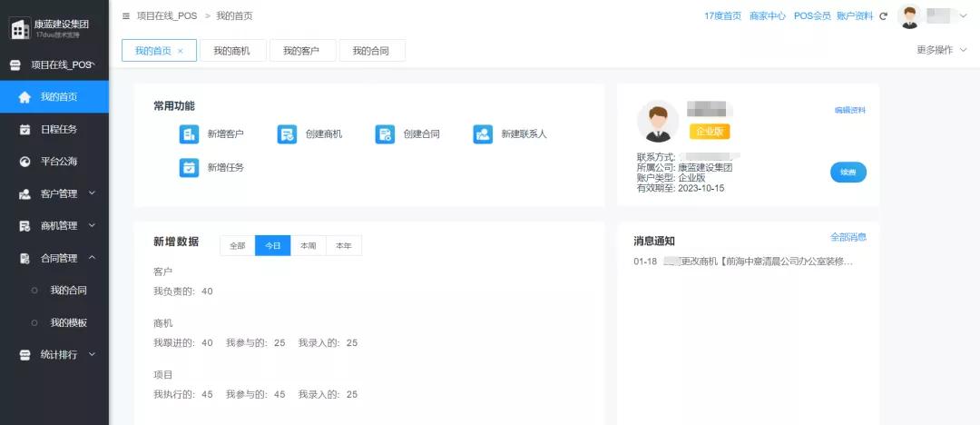Open the 账户资料 link

click(x=855, y=16)
